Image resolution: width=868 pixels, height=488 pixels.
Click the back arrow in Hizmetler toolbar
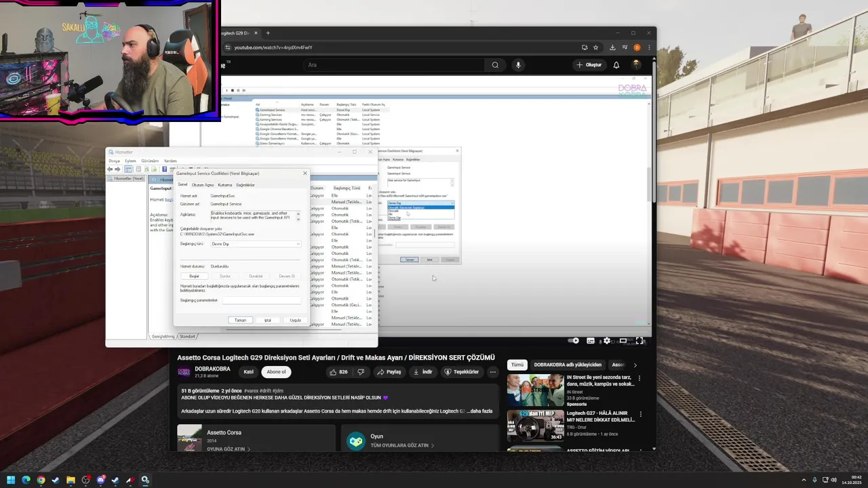coord(111,169)
